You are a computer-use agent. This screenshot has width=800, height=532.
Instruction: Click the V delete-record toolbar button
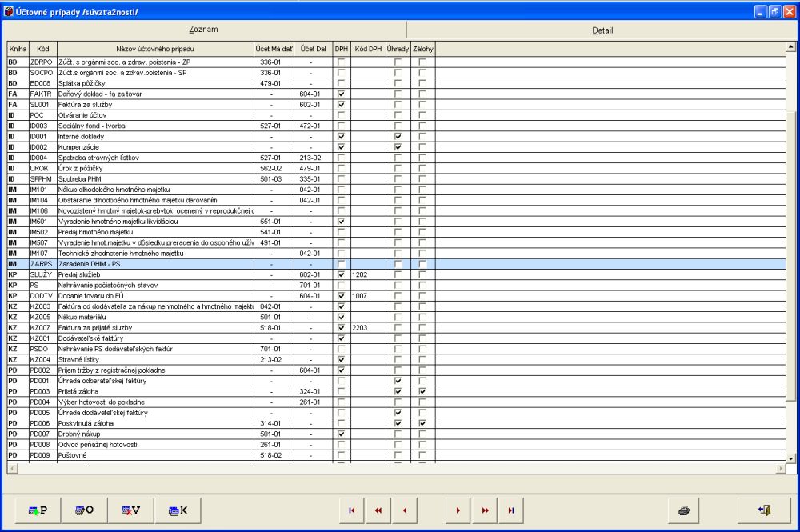[131, 510]
